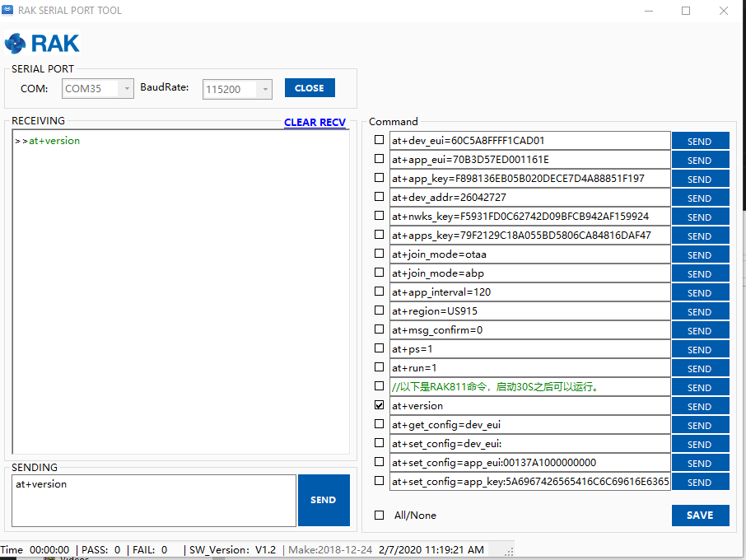Toggle the All/None checkbox
Image resolution: width=746 pixels, height=560 pixels.
pos(379,516)
